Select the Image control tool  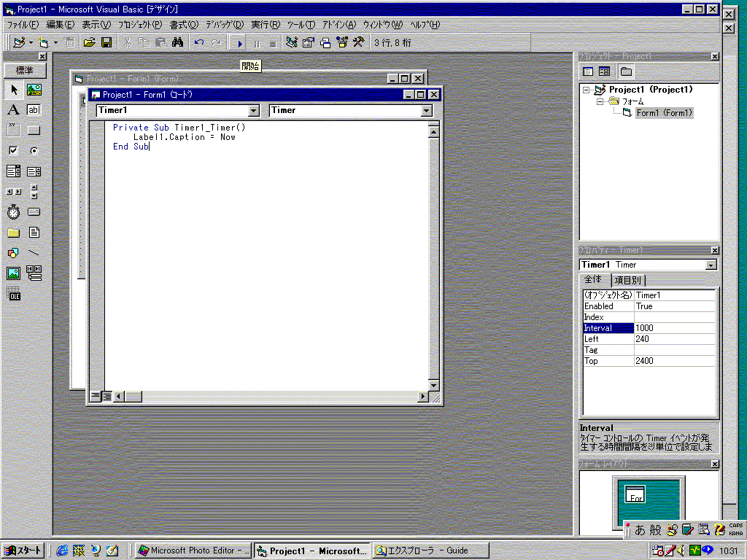point(14,273)
